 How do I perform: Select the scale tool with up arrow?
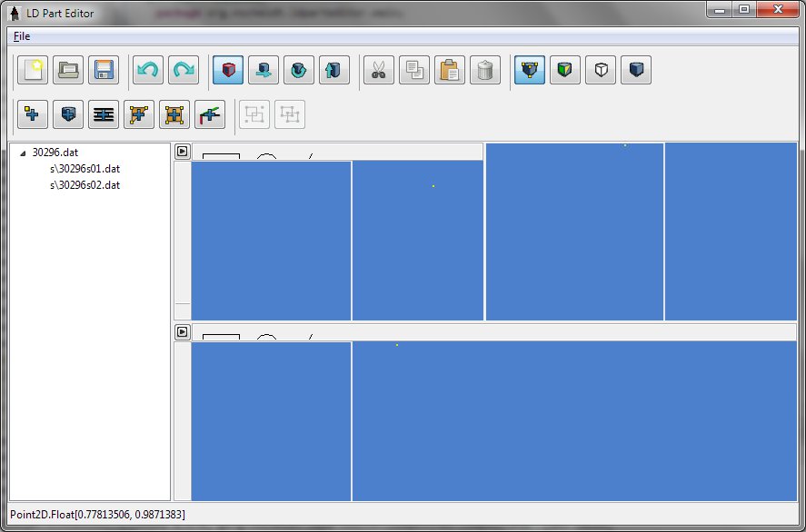click(x=334, y=70)
